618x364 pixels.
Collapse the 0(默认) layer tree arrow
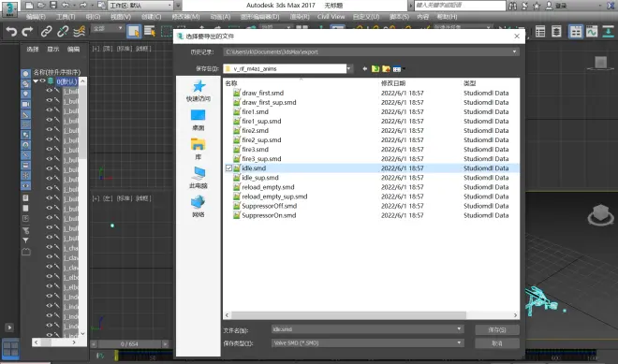click(x=36, y=81)
